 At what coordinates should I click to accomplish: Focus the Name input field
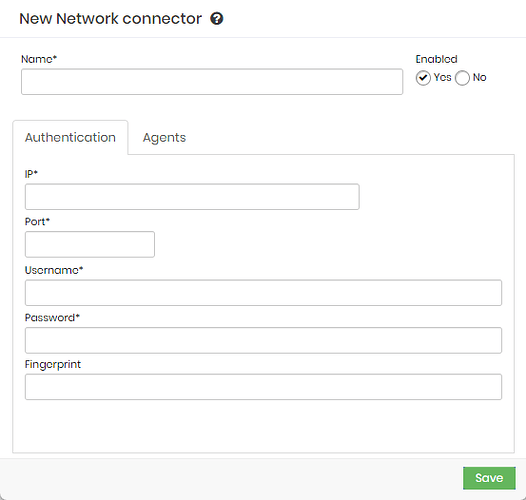[x=212, y=82]
